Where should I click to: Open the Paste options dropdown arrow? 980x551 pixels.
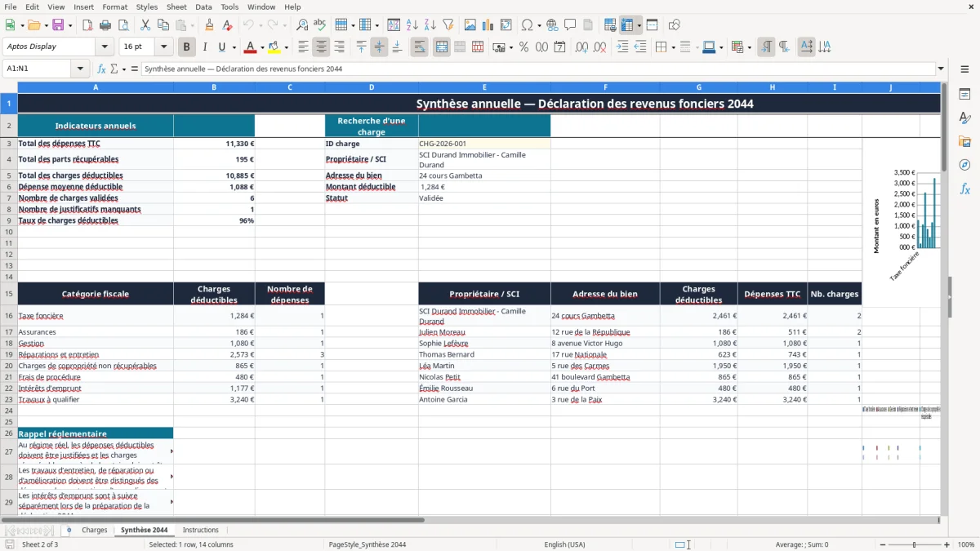192,25
